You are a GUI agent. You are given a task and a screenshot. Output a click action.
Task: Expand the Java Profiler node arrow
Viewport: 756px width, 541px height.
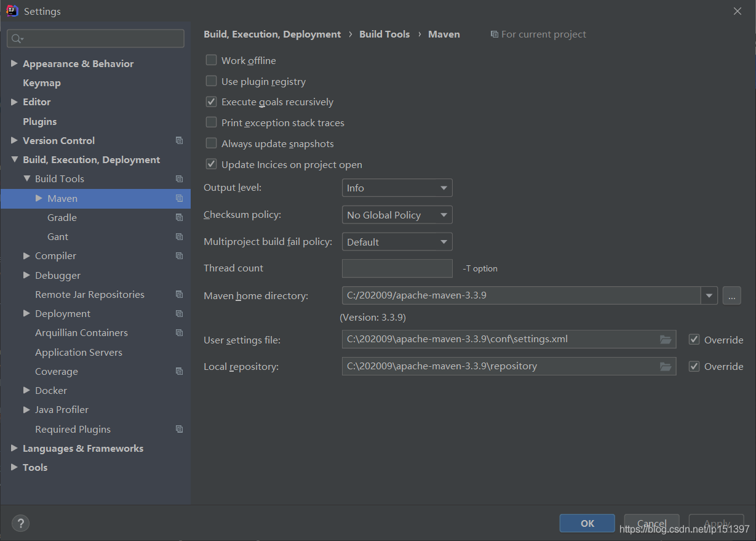coord(26,409)
